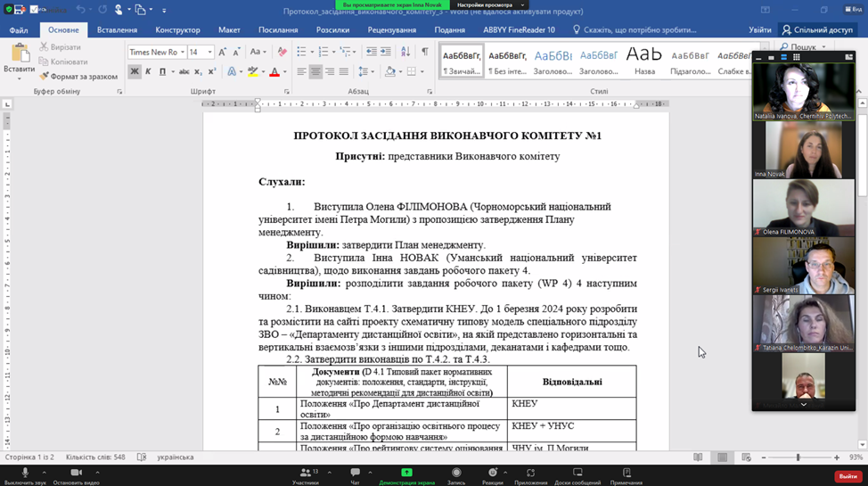Click the red Выйти button in Zoom
The width and height of the screenshot is (868, 486).
point(847,476)
